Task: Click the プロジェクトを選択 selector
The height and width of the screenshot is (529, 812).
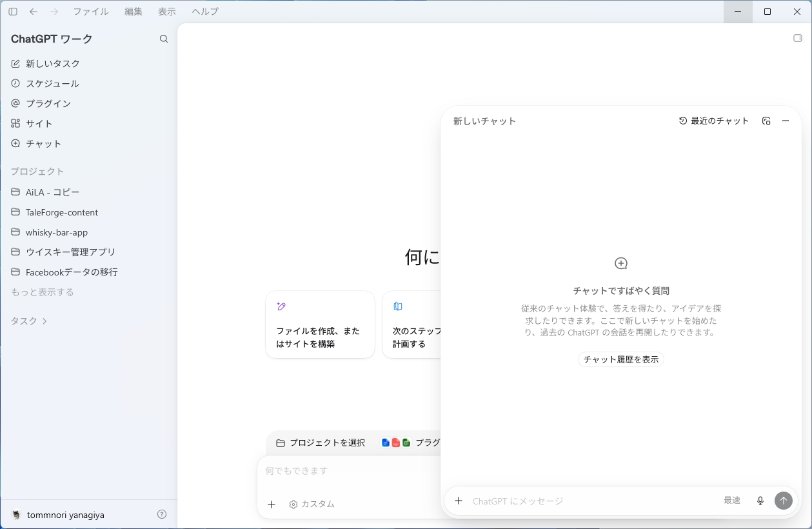Action: [x=321, y=443]
